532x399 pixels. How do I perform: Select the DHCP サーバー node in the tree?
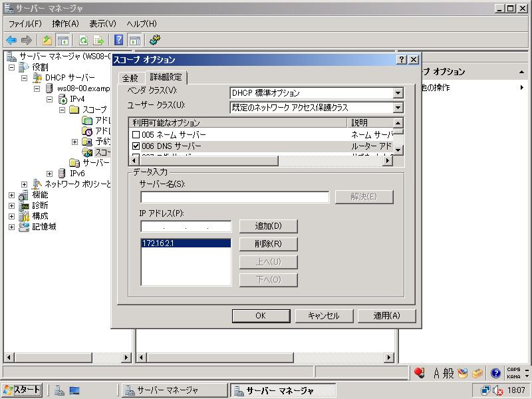70,78
